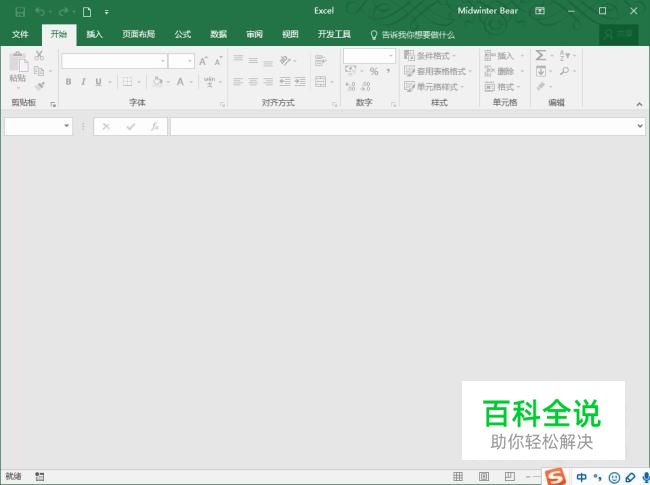Open the 套用表格格式 dropdown
The height and width of the screenshot is (485, 650).
click(438, 71)
